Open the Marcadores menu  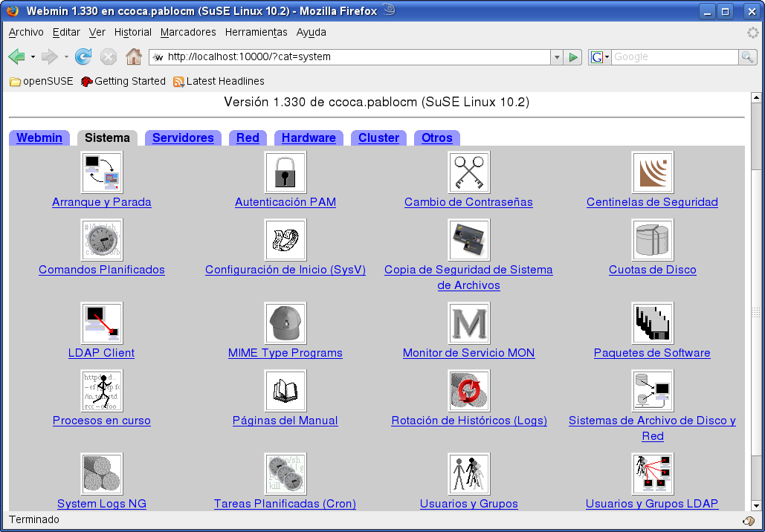[188, 33]
